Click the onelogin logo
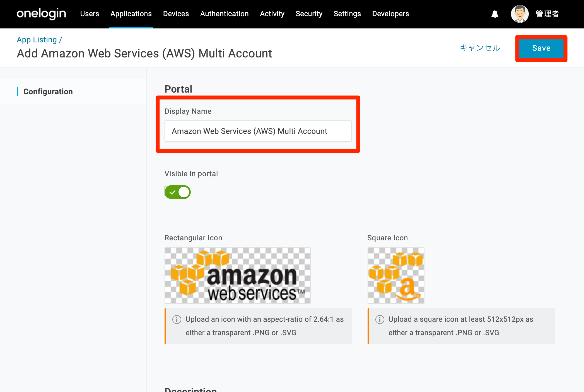This screenshot has height=392, width=584. (x=41, y=14)
